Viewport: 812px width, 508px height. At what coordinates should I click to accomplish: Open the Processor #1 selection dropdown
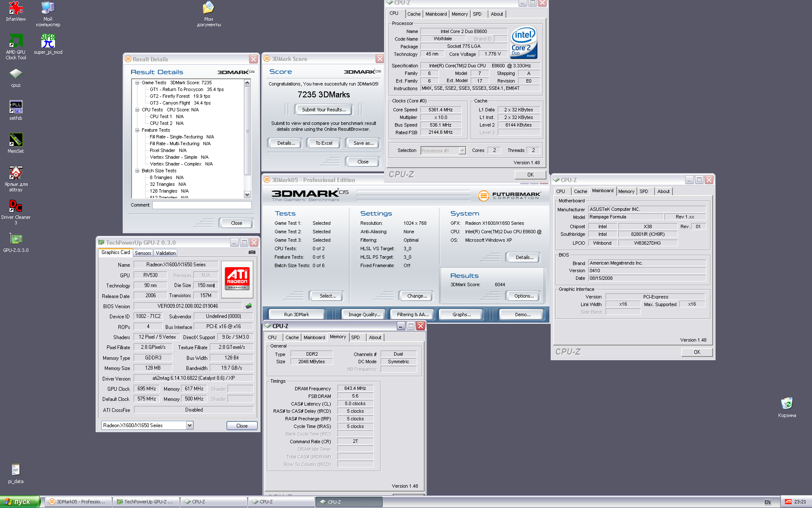point(462,151)
